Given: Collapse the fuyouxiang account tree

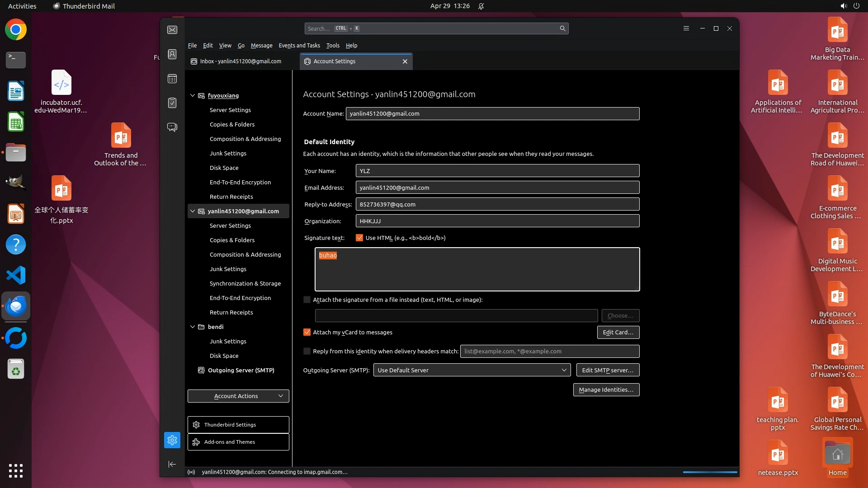Looking at the screenshot, I should point(193,95).
